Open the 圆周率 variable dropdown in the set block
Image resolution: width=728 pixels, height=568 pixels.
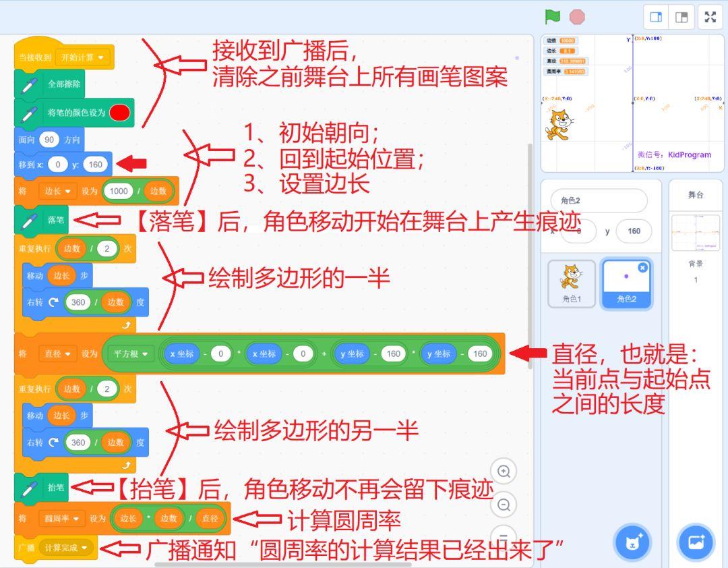pos(61,518)
